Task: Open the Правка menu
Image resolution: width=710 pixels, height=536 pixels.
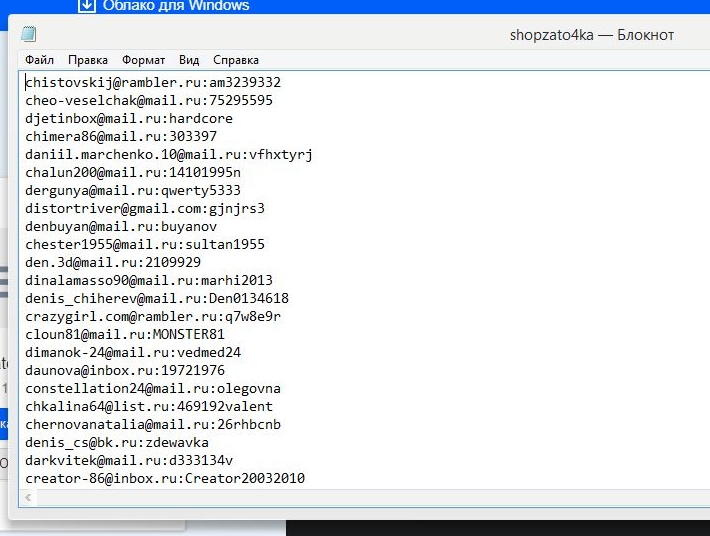Action: pyautogui.click(x=88, y=60)
